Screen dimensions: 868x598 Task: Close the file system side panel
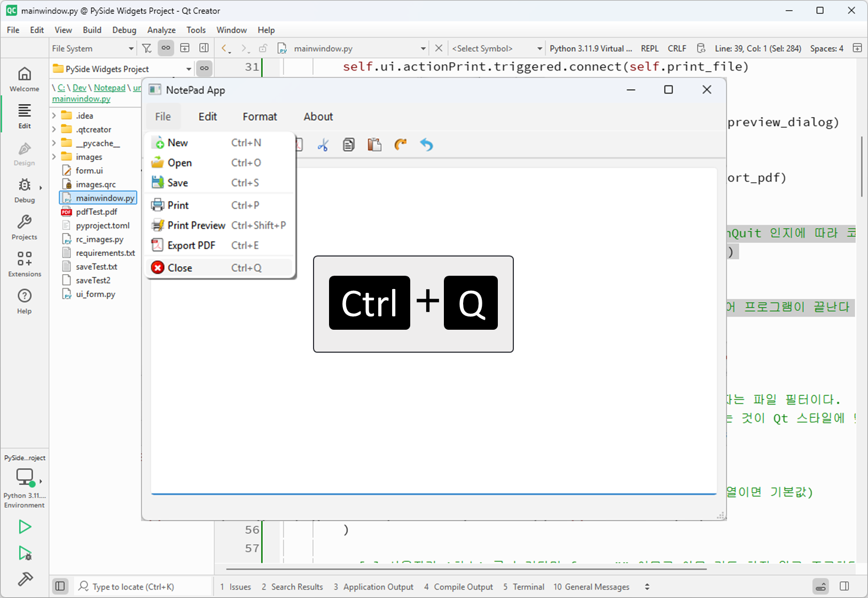point(204,48)
